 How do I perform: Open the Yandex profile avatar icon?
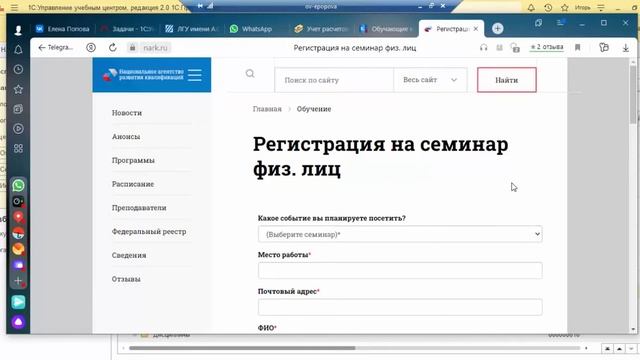(18, 30)
